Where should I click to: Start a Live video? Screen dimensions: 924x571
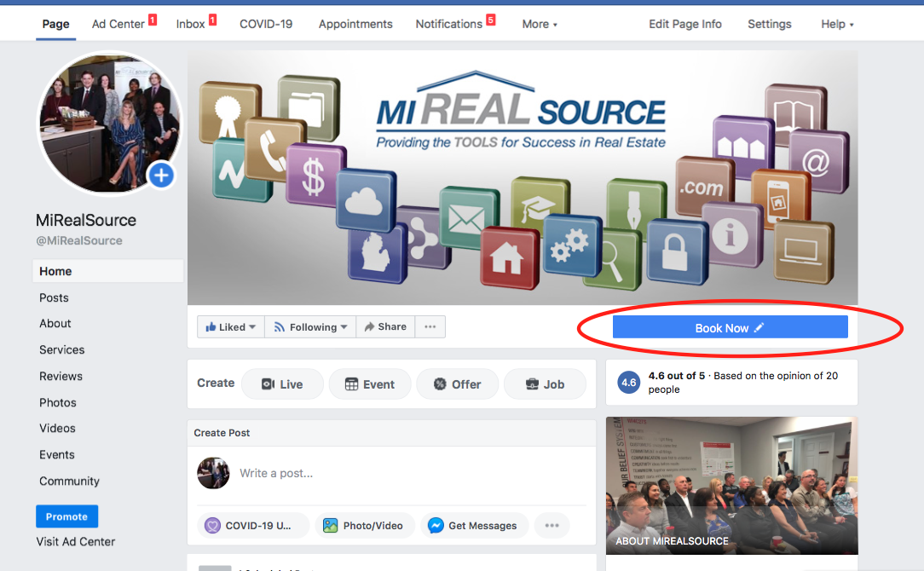(282, 384)
